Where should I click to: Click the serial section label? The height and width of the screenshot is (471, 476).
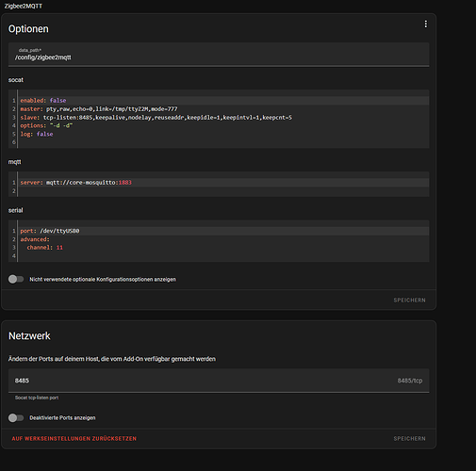click(x=15, y=210)
